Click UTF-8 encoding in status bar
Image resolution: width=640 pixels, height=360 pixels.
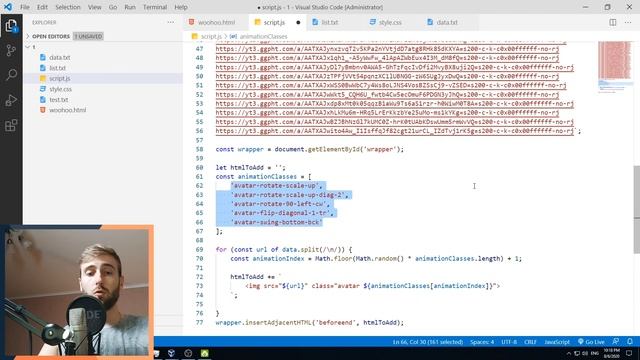pos(509,342)
